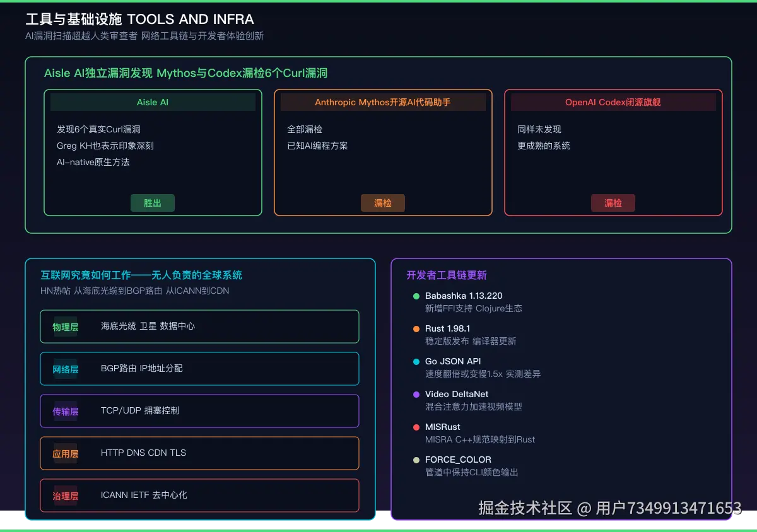Click the line 全部漏检
The width and height of the screenshot is (757, 532).
305,129
